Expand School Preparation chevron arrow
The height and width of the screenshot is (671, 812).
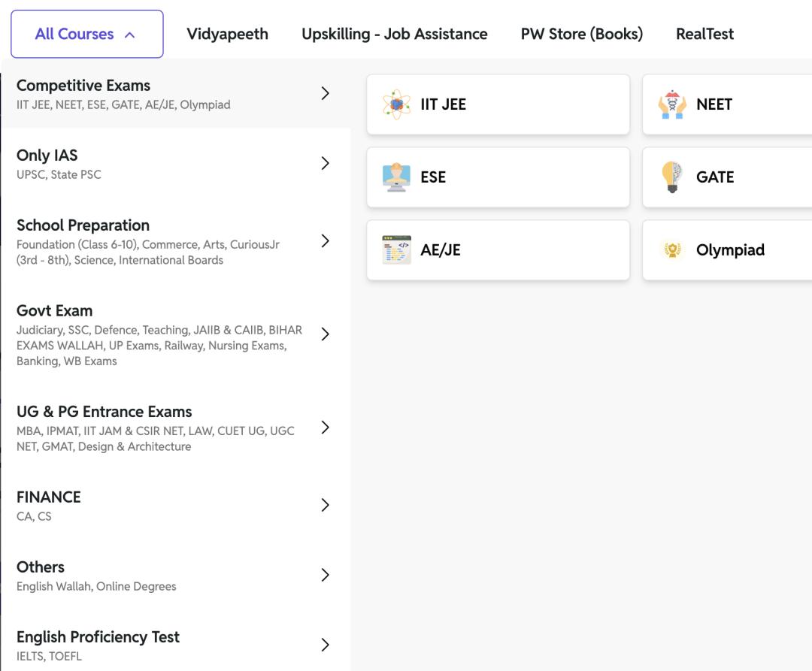[x=325, y=240]
